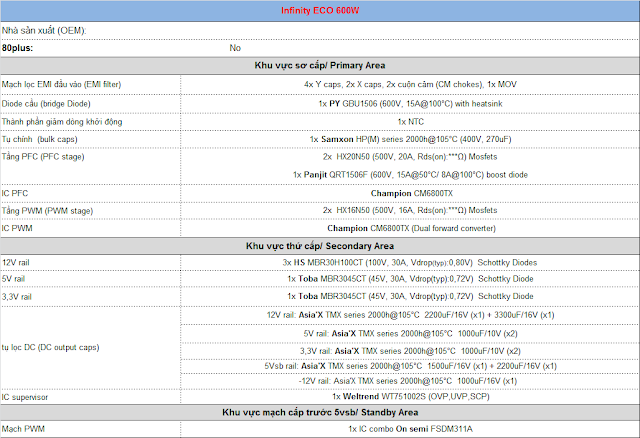Click the '1x NTC' value
Screen dimensions: 640x438
click(x=411, y=122)
